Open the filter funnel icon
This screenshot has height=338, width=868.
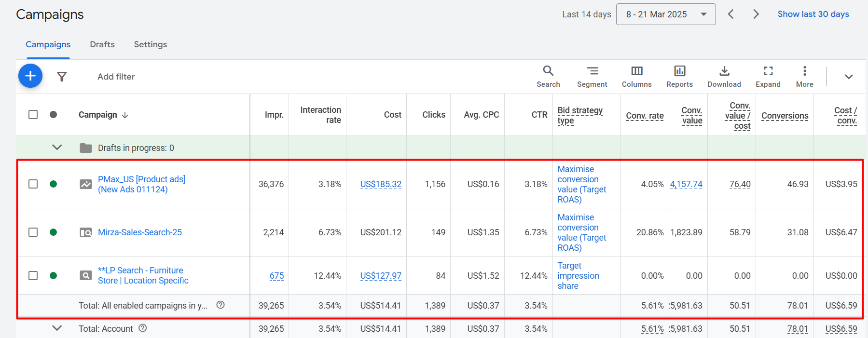pos(62,77)
